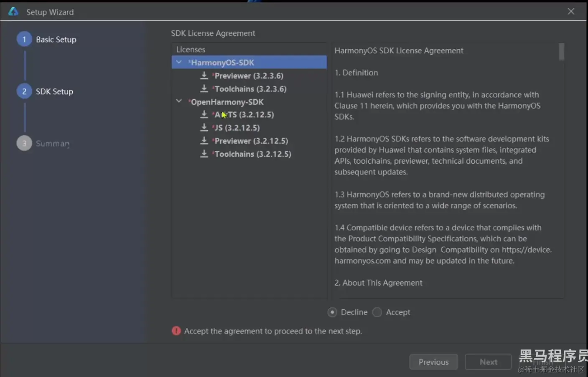The image size is (588, 377).
Task: Click the license agreement scrollbar thumb
Action: coord(562,52)
